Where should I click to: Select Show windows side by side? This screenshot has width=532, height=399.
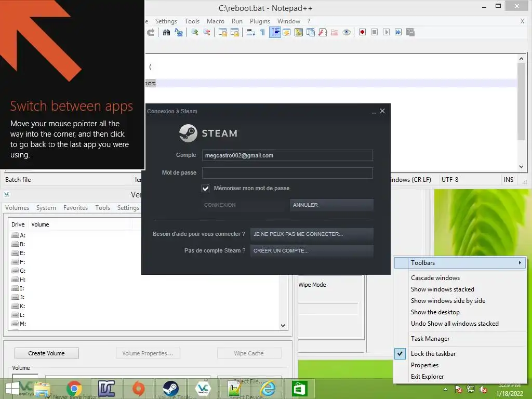448,301
